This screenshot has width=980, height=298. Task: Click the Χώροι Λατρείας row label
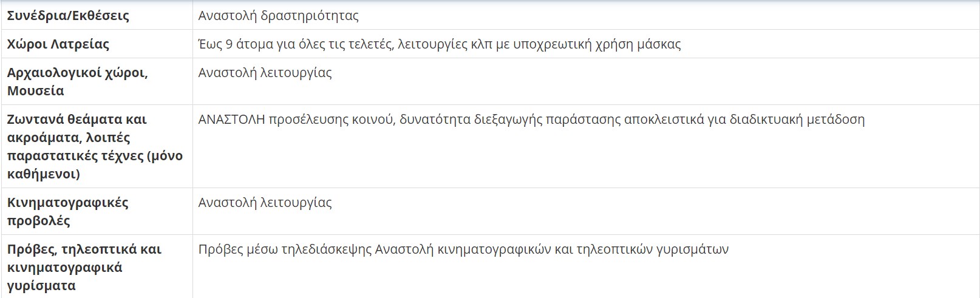(x=58, y=44)
